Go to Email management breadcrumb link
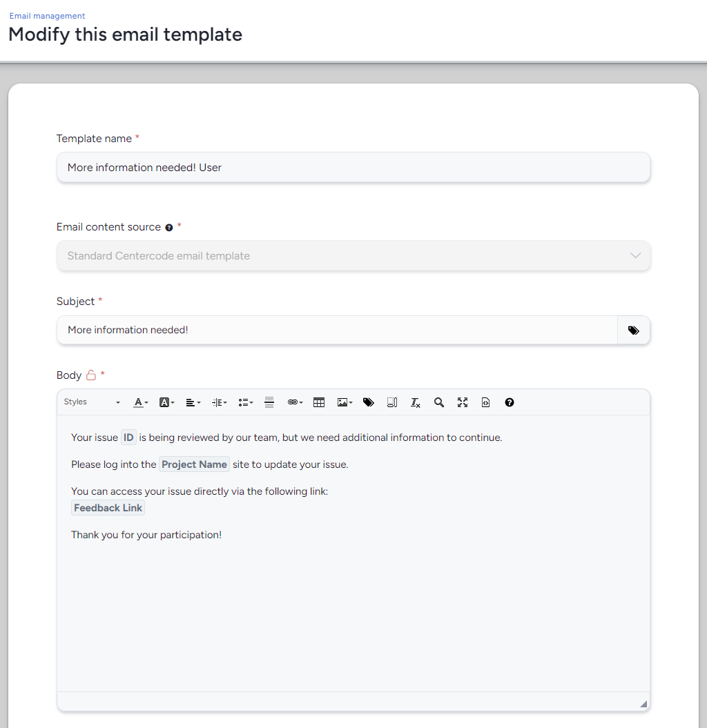The image size is (707, 728). point(48,16)
